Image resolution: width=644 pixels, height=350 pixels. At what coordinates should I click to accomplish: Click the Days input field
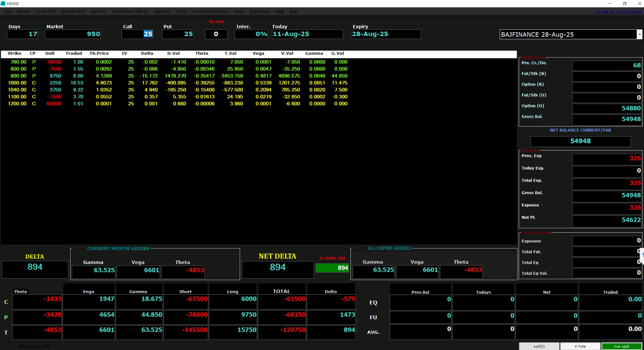[23, 34]
